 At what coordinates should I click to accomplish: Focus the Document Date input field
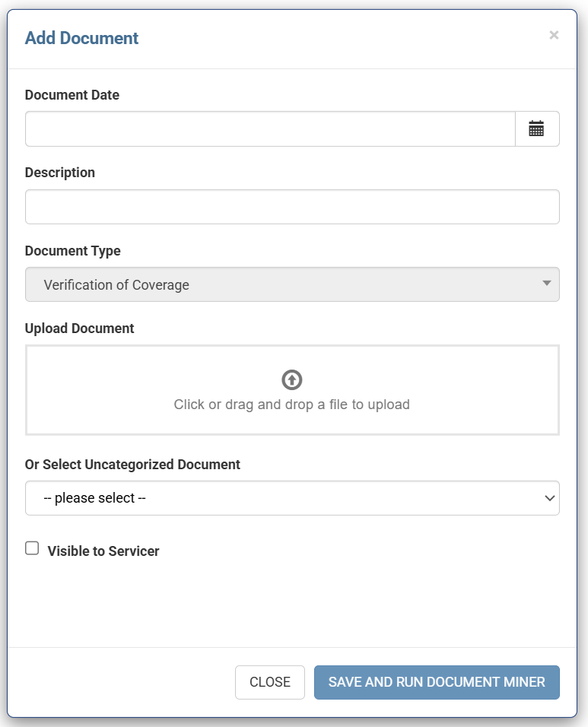[x=270, y=129]
